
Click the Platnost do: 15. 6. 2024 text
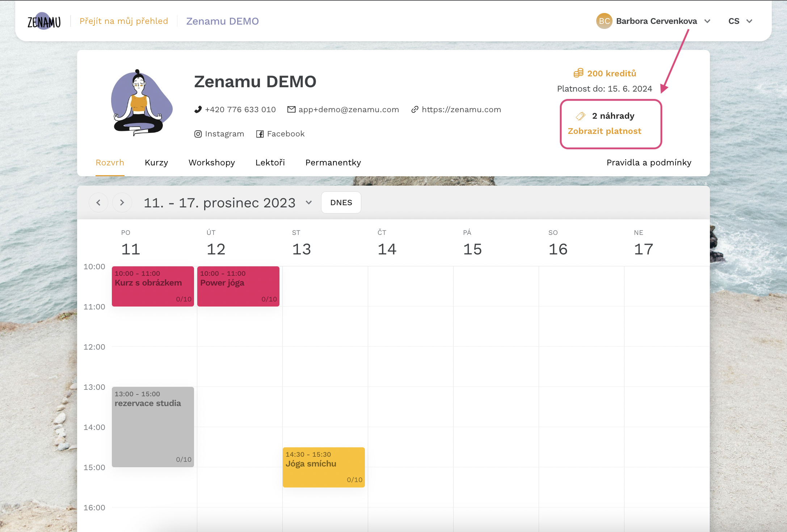click(x=605, y=89)
